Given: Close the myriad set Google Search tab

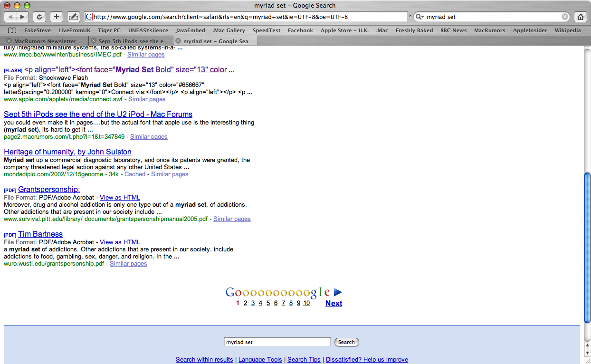Looking at the screenshot, I should [178, 41].
